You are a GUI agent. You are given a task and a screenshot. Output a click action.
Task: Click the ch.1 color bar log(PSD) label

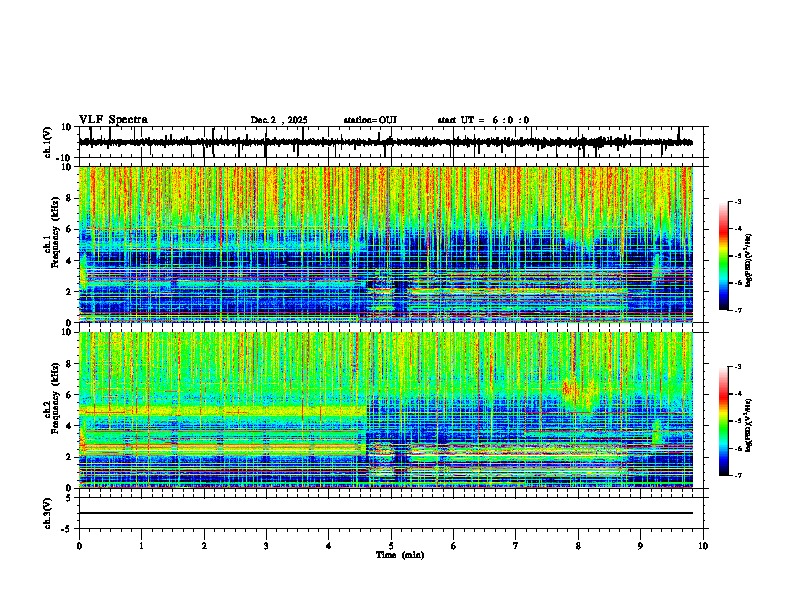748,260
